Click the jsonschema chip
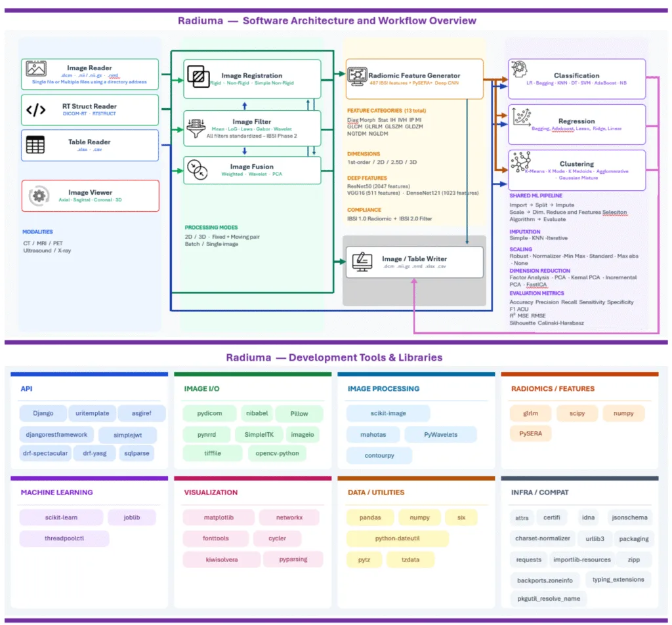672x625 pixels. 629,517
